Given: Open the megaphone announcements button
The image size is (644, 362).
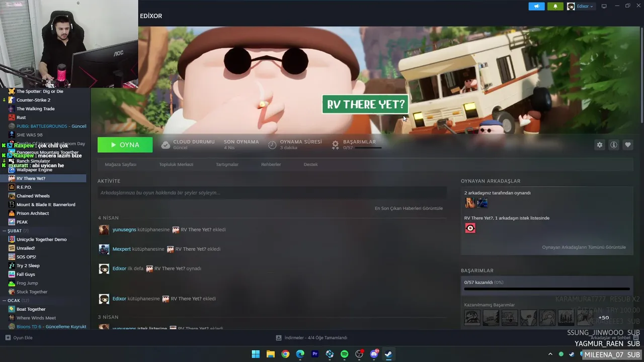Looking at the screenshot, I should coord(536,7).
